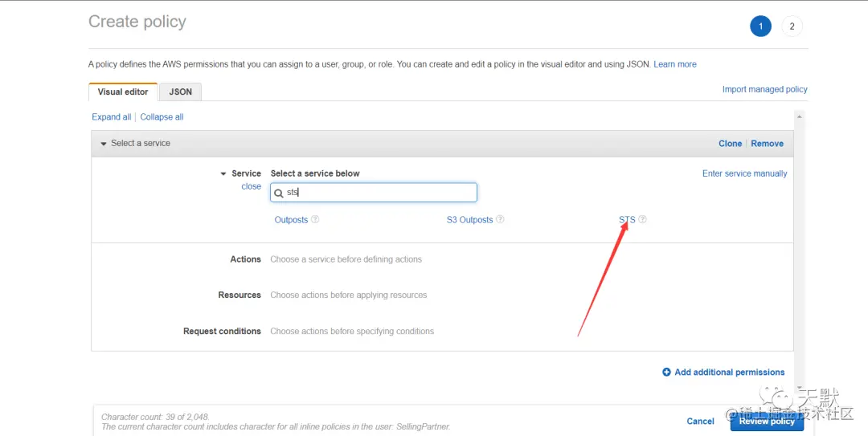Open Import managed policy
Screen dimensions: 868x436
point(764,89)
